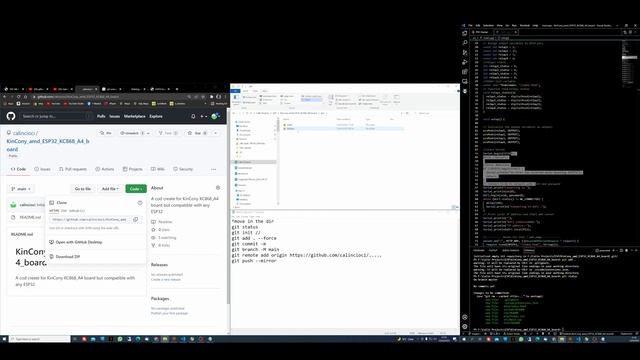Toggle File name extensions checkbox

click(x=370, y=100)
